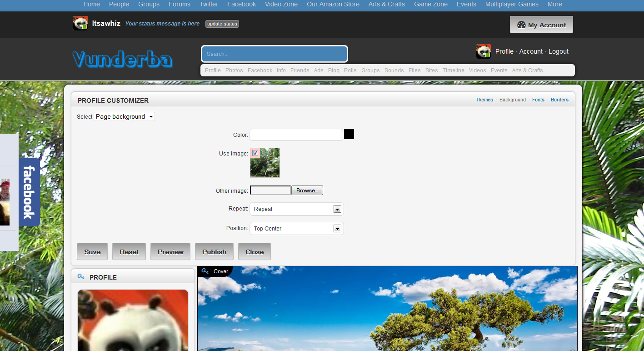Open Videos in the profile submenu
The image size is (644, 351).
click(478, 70)
